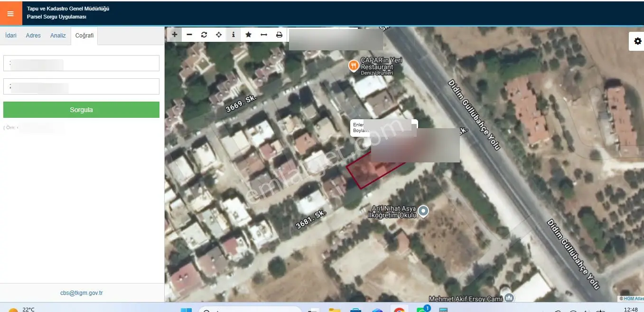Open map settings gear
The width and height of the screenshot is (644, 312).
(637, 41)
